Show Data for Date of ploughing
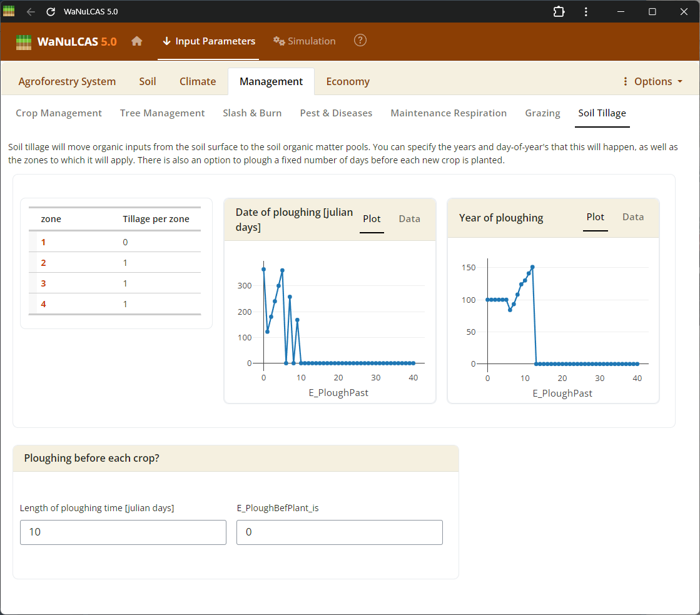This screenshot has height=615, width=700. [409, 219]
